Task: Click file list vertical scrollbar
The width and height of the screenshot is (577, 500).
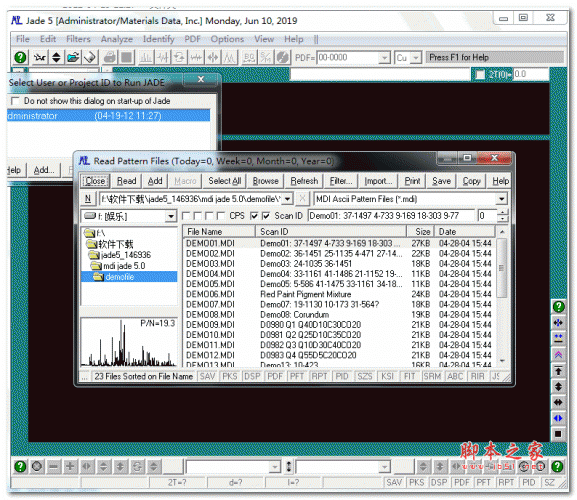Action: [502, 297]
